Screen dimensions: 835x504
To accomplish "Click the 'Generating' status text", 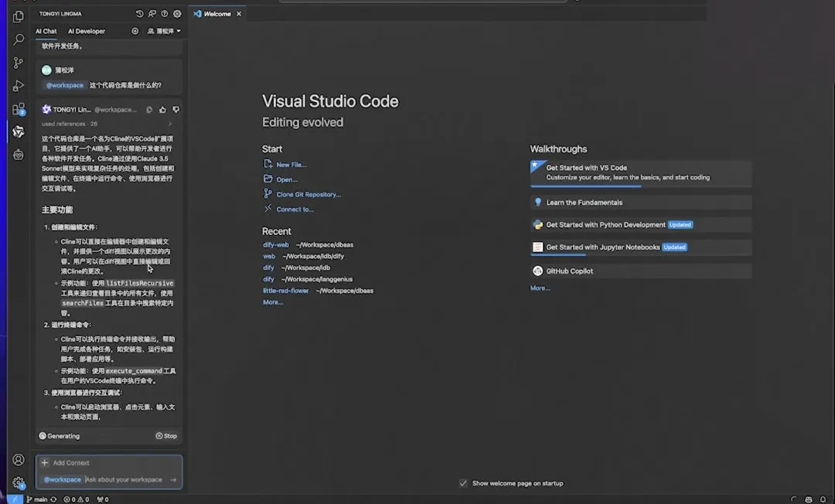I will pos(63,436).
